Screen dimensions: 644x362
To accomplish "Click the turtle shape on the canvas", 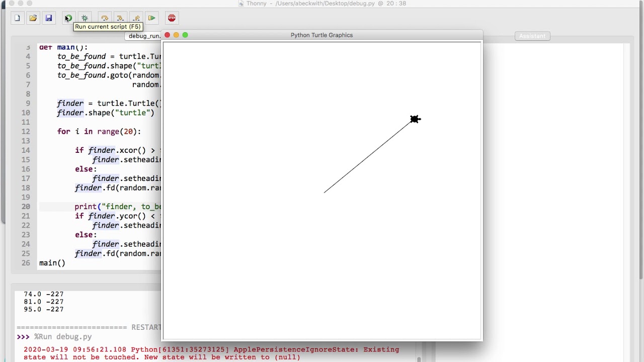I will [x=415, y=119].
